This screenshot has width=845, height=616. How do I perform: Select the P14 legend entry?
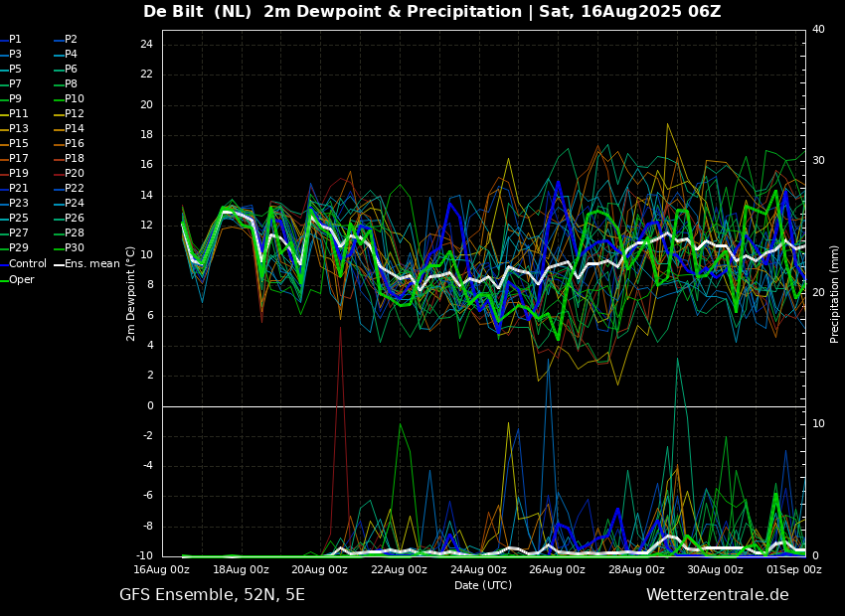tap(74, 129)
